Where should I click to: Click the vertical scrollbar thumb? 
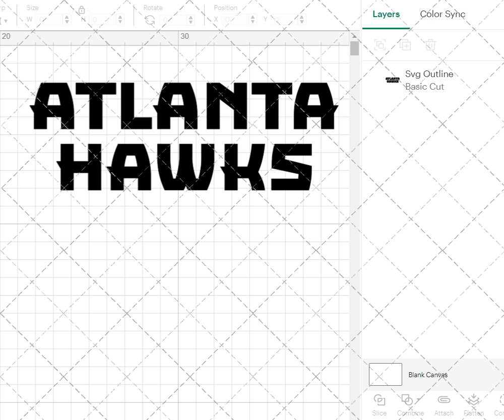pos(354,48)
